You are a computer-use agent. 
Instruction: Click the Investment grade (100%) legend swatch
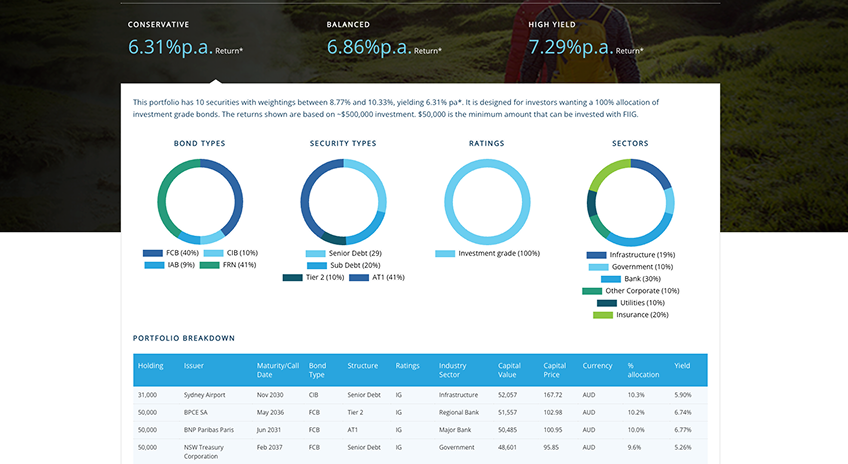coord(445,254)
